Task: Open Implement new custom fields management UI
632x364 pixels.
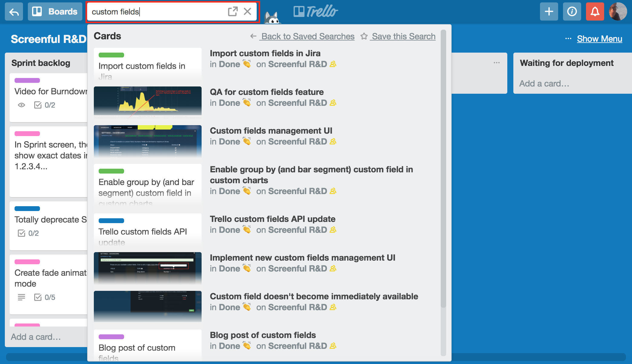Action: click(303, 258)
